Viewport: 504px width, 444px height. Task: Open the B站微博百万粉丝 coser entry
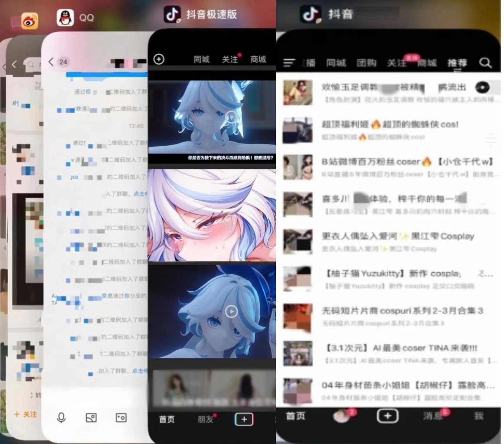pos(390,167)
